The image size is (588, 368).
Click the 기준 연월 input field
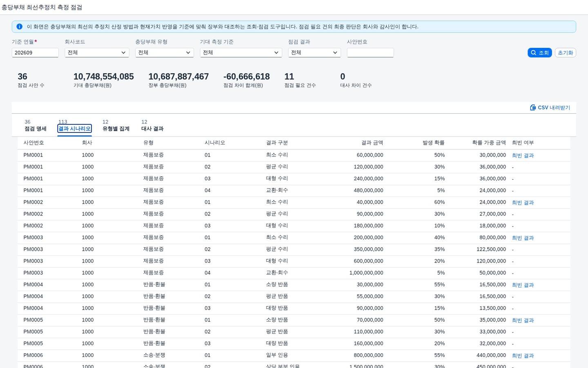pos(35,53)
